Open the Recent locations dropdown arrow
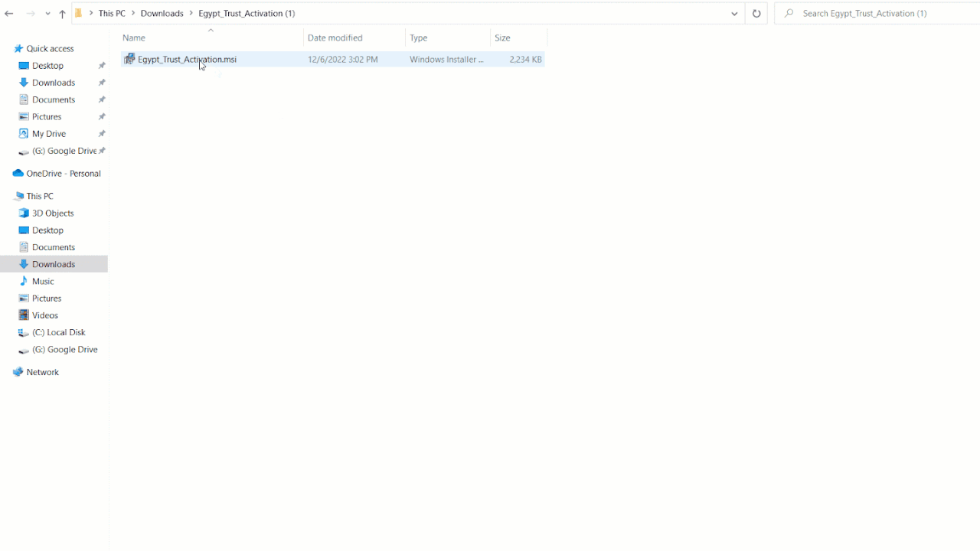 47,14
